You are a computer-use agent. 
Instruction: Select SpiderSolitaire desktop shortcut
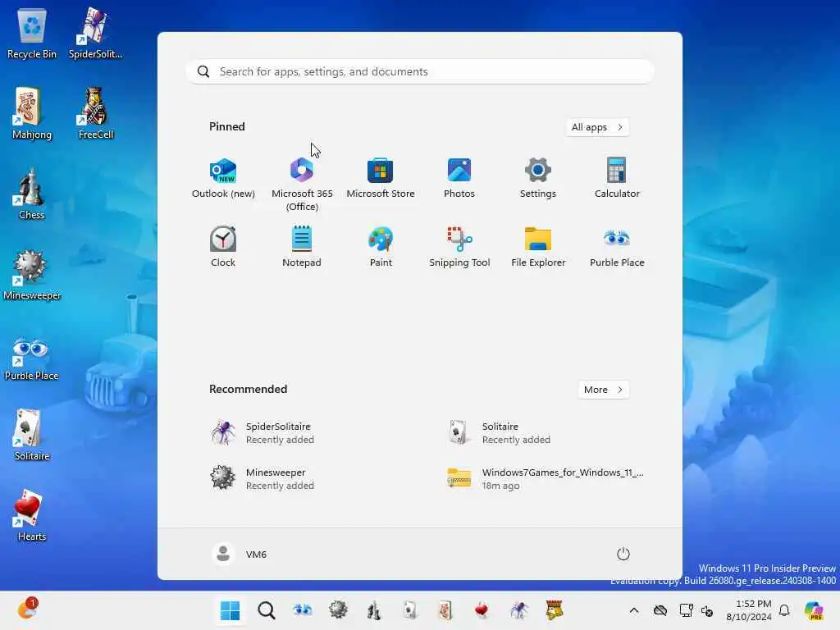pyautogui.click(x=95, y=33)
